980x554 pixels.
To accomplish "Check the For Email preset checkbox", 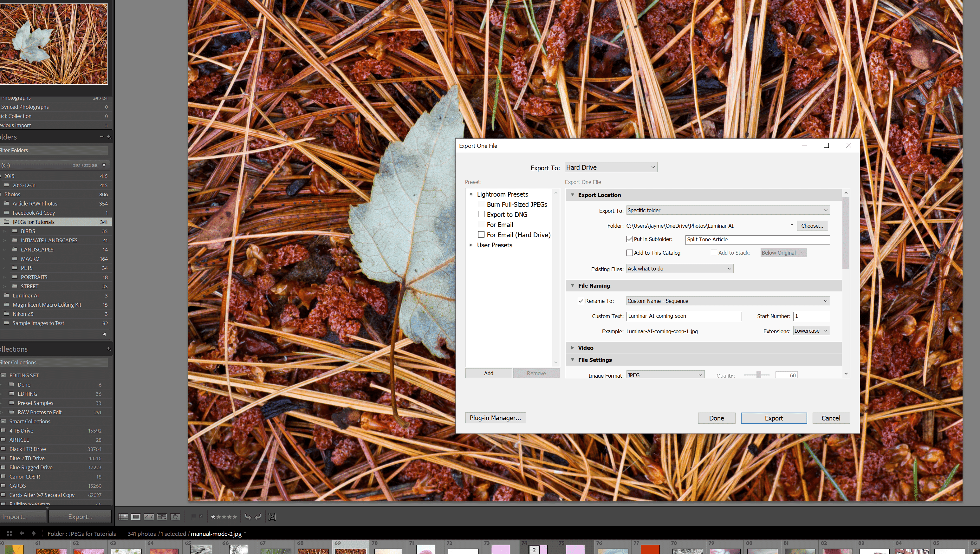I will point(481,225).
